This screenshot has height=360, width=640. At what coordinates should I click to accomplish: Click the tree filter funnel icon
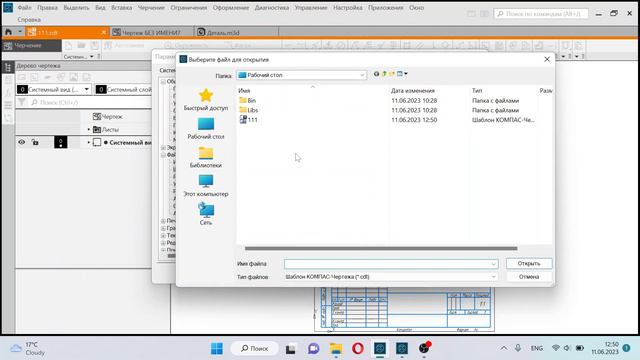coord(22,102)
